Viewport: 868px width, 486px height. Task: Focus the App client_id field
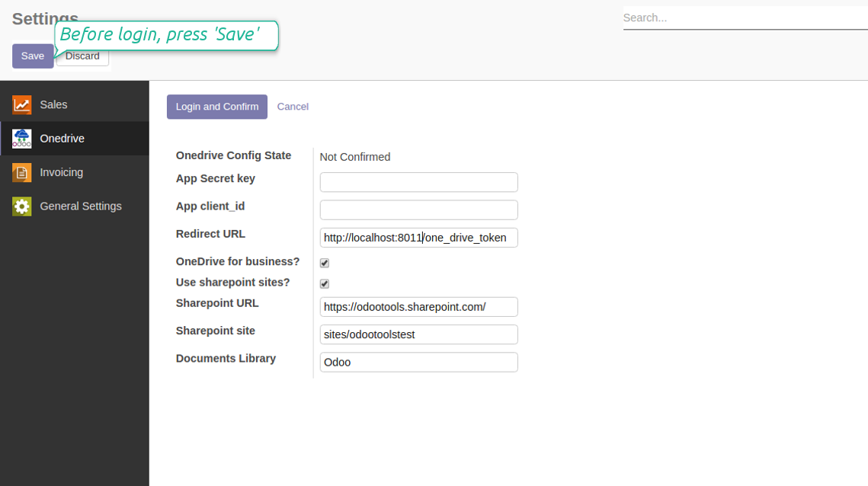(418, 209)
